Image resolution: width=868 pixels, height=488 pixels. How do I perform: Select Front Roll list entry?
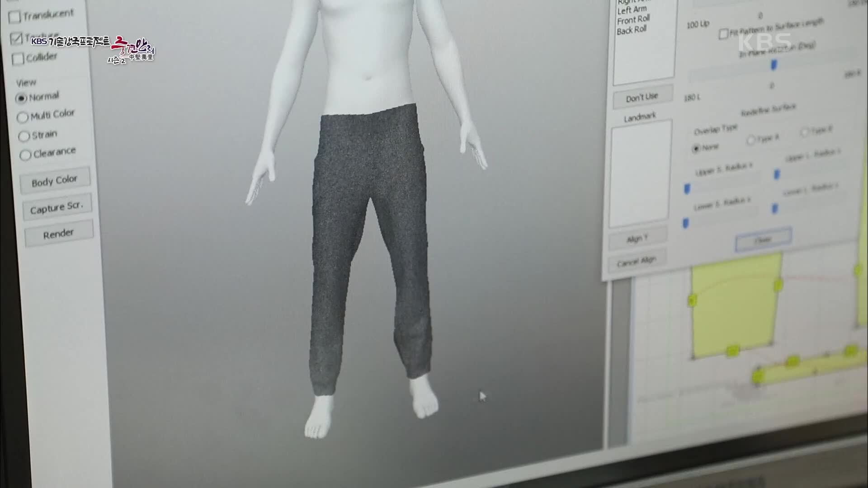click(x=633, y=20)
